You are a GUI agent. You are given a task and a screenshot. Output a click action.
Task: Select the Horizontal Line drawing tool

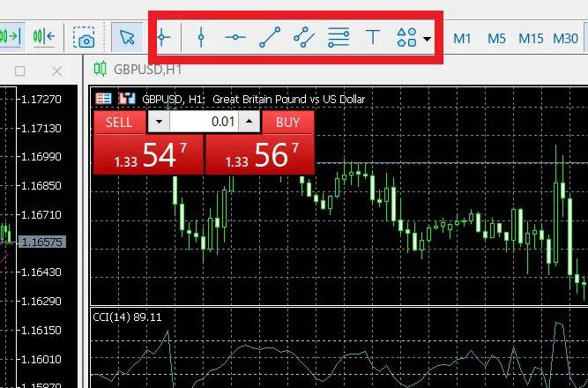pyautogui.click(x=235, y=37)
